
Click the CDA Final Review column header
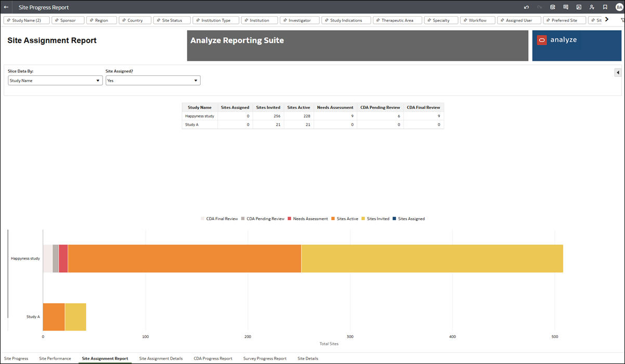[x=424, y=107]
